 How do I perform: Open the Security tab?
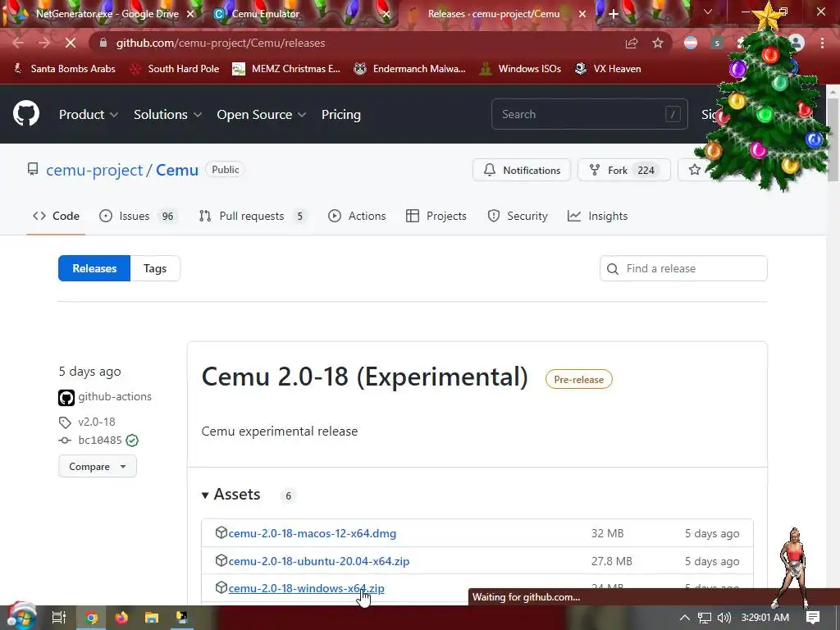point(518,216)
